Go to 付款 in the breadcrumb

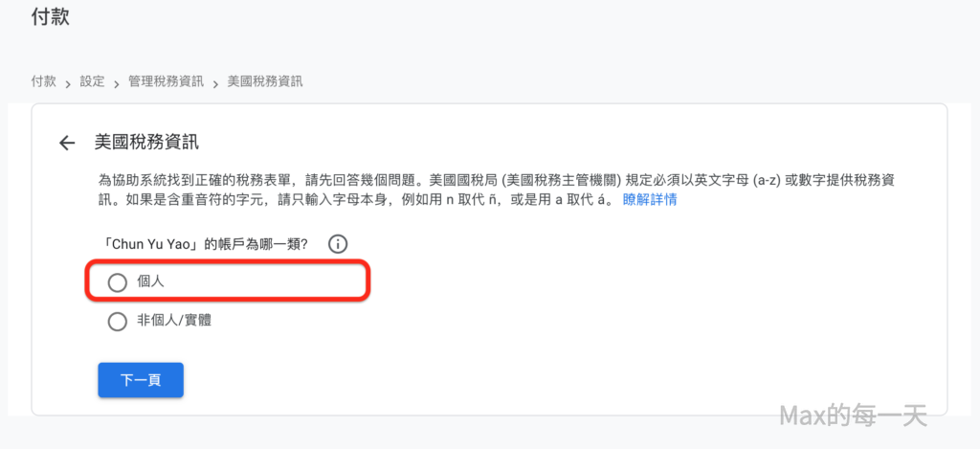pos(44,81)
